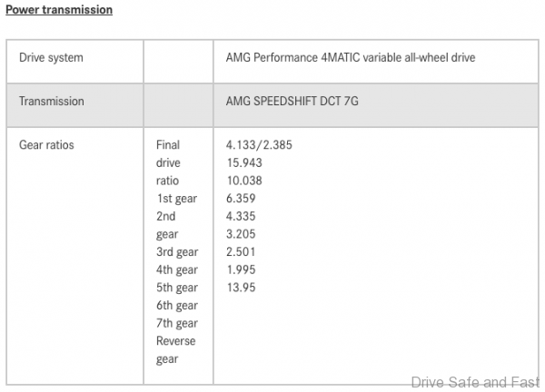Select the "1st gear" label
The width and height of the screenshot is (545, 392).
[x=176, y=199]
